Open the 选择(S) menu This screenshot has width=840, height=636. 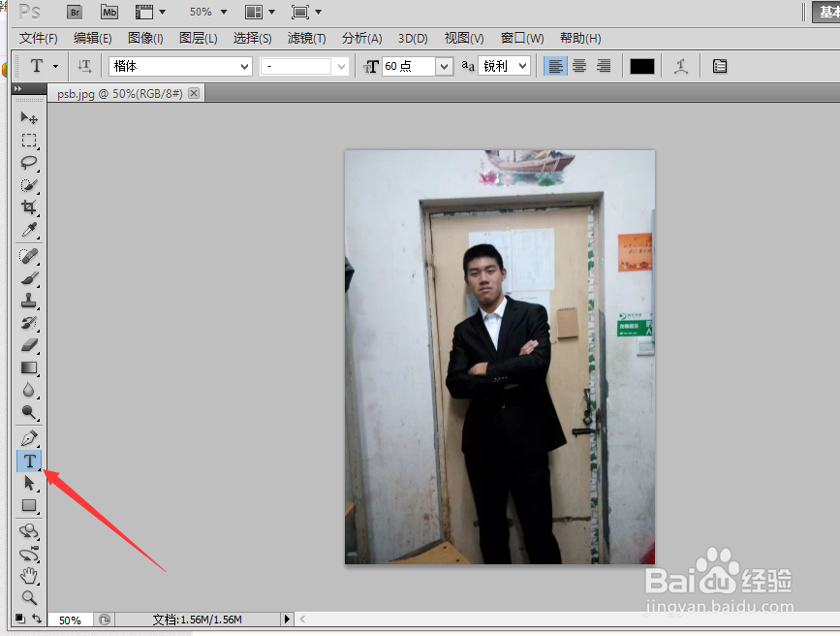[252, 38]
